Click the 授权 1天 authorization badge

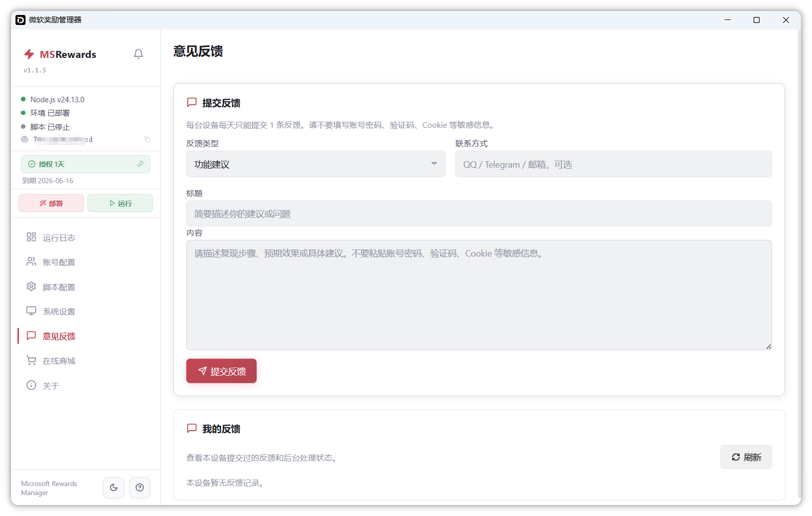click(x=85, y=164)
